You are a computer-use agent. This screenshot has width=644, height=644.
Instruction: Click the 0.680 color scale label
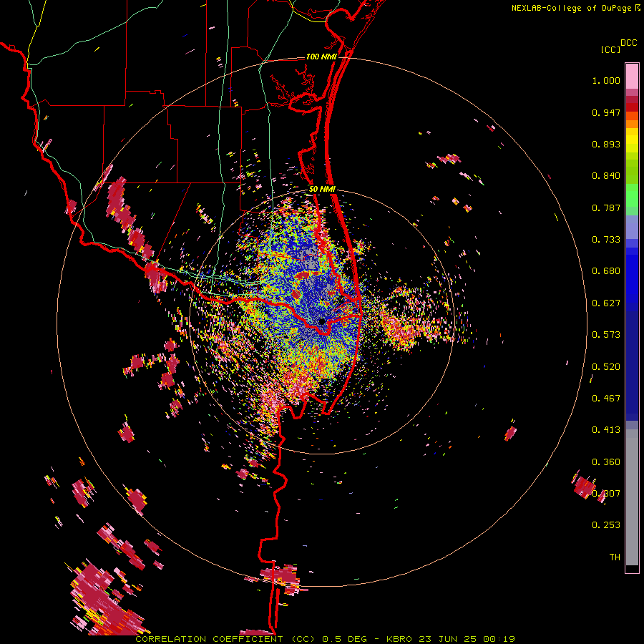pyautogui.click(x=606, y=271)
